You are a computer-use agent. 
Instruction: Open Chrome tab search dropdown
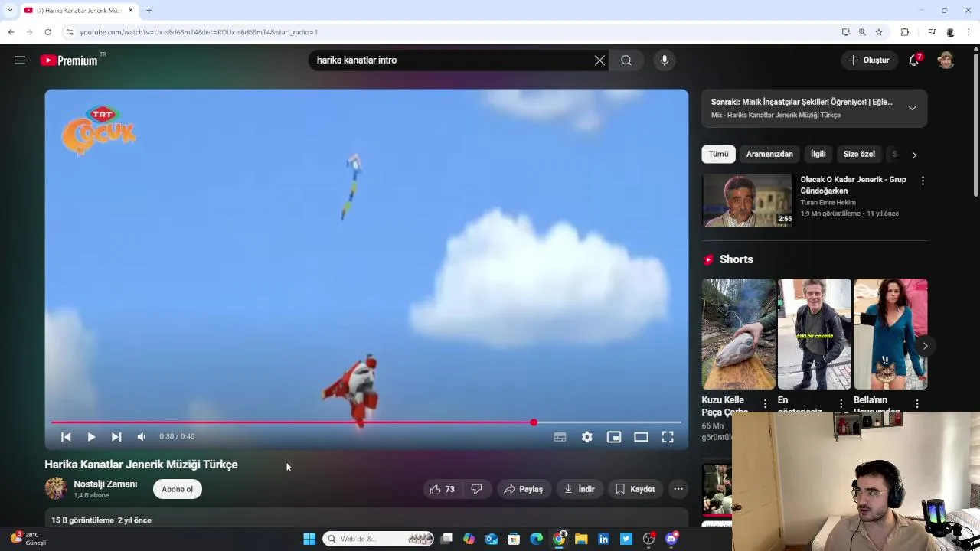pyautogui.click(x=9, y=10)
